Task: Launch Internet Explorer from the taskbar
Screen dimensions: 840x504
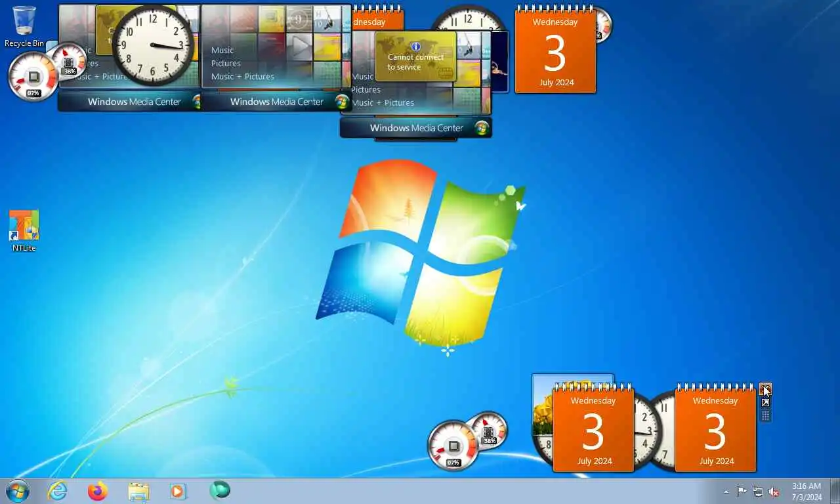Action: 58,491
